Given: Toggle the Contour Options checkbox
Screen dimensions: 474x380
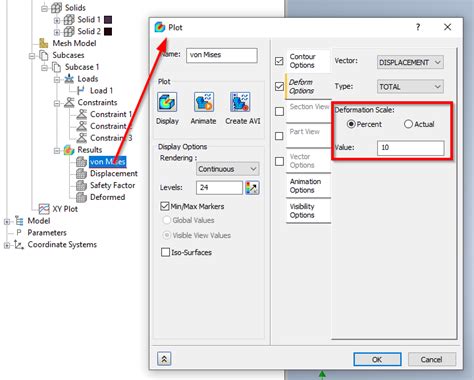Looking at the screenshot, I should pyautogui.click(x=279, y=61).
